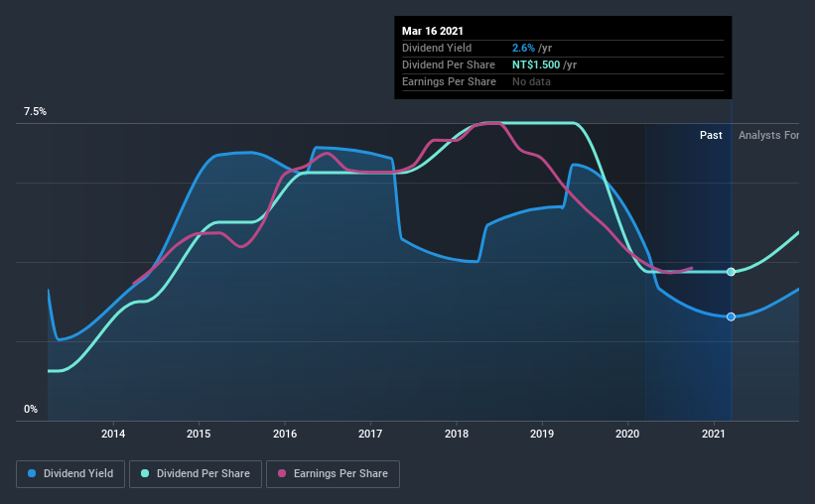Click the 7.5% y-axis label
Screen dimensions: 815x504
coord(35,112)
